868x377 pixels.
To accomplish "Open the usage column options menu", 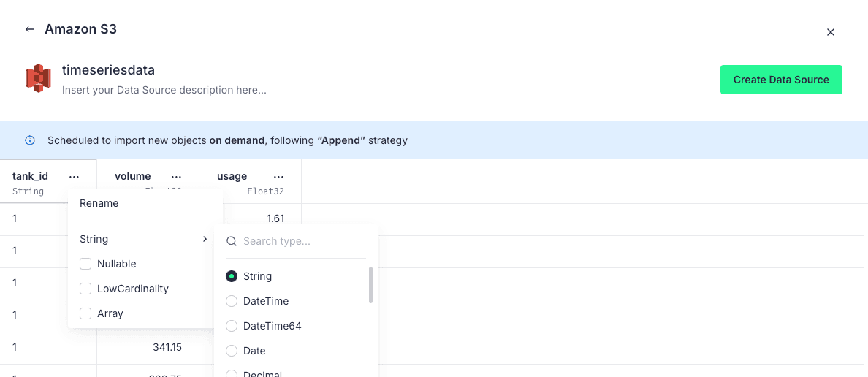I will 278,177.
